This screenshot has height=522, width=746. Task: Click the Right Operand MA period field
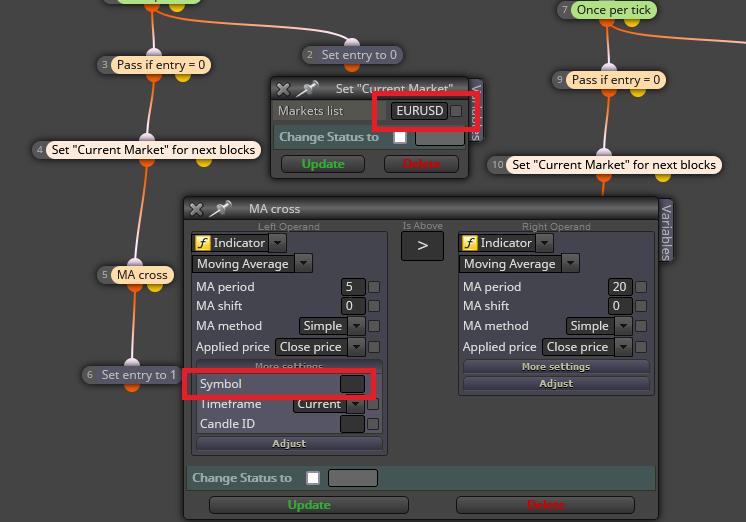620,287
